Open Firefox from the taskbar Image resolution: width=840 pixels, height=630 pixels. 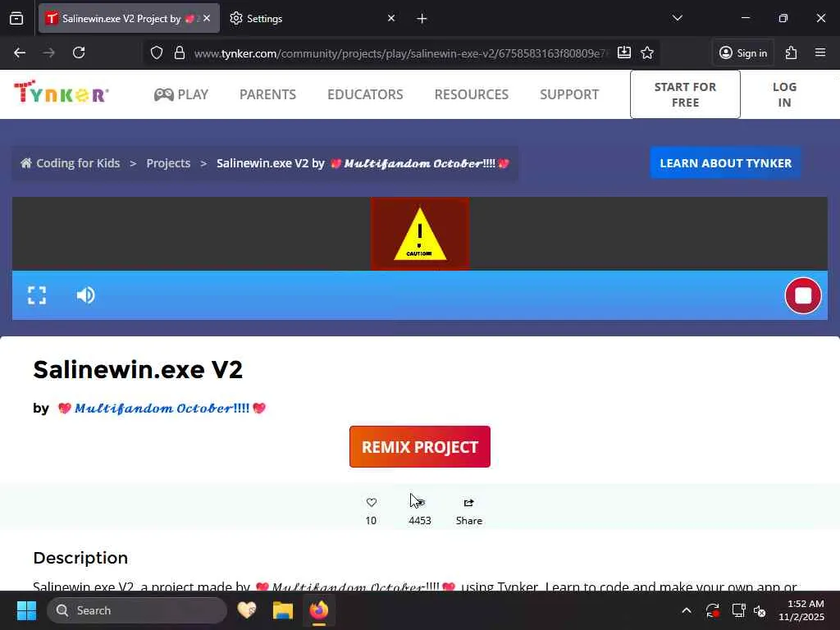(319, 610)
